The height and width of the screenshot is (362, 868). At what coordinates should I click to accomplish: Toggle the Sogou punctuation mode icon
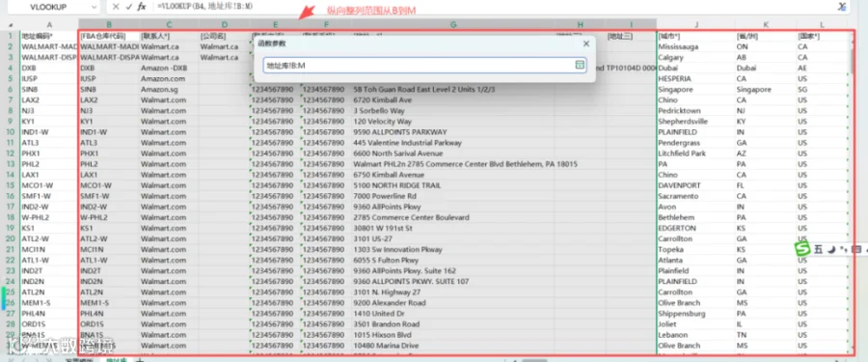(x=843, y=249)
